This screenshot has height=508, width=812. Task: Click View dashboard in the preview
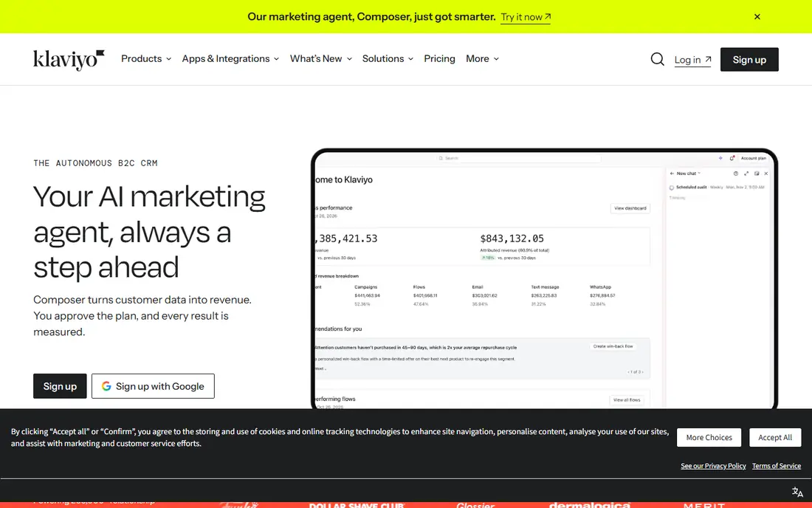[x=630, y=208]
